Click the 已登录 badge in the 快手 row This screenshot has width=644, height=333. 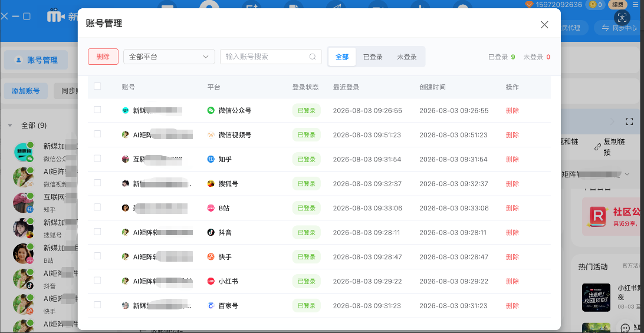tap(307, 257)
